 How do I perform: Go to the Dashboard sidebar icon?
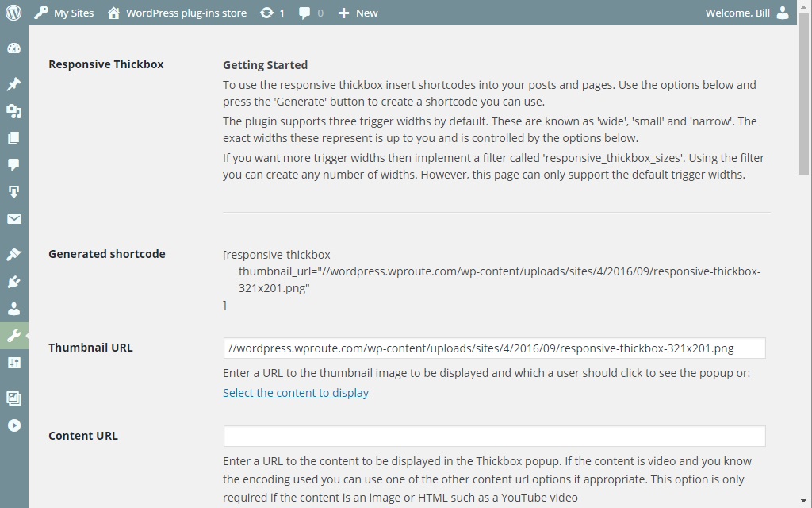(14, 48)
